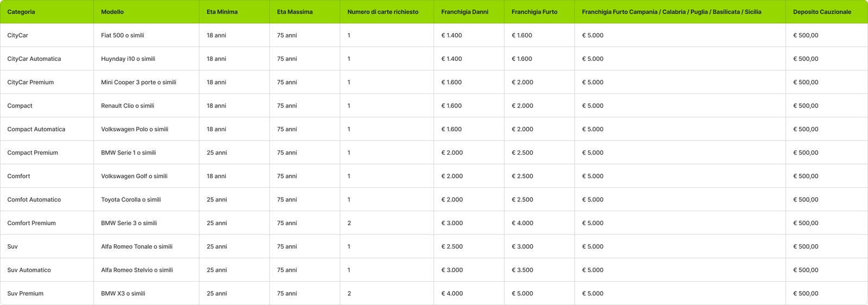The image size is (868, 305).
Task: Select the Suv Automatico category cell
Action: (x=29, y=270)
